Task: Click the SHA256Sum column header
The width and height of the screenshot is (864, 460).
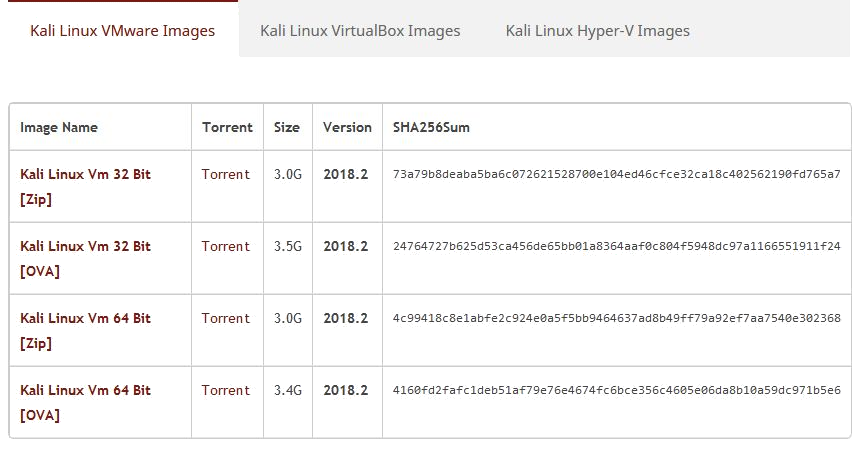Action: coord(431,128)
